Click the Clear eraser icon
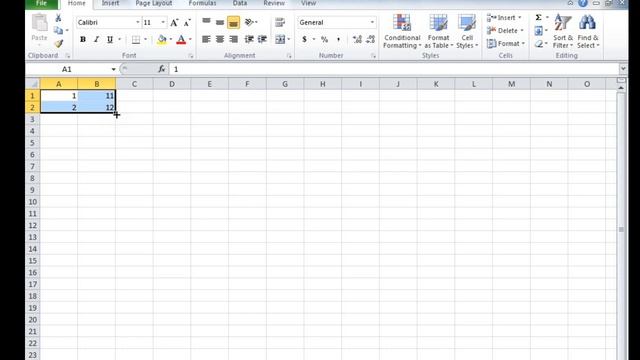Screen dimensions: 640x360 click(539, 43)
